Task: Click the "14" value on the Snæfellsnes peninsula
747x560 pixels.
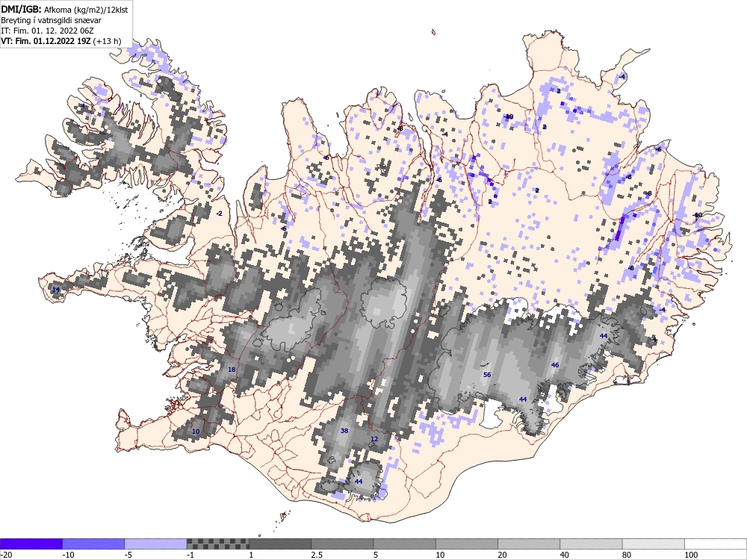Action: click(x=56, y=290)
